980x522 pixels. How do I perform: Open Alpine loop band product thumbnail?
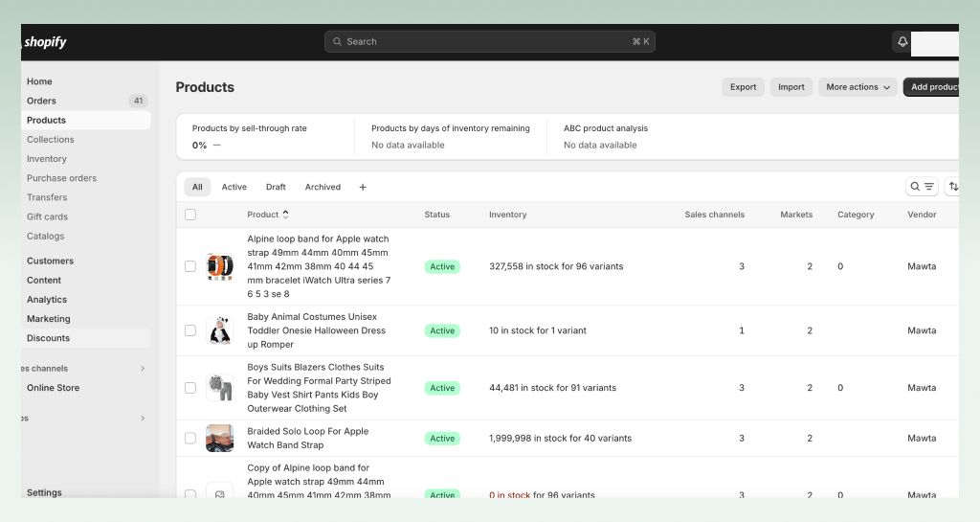(x=220, y=266)
